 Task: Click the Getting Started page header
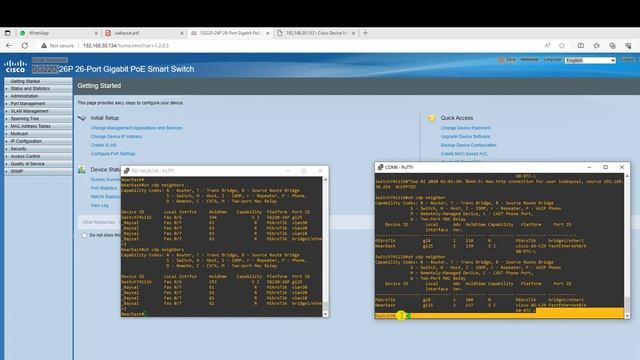(x=99, y=86)
